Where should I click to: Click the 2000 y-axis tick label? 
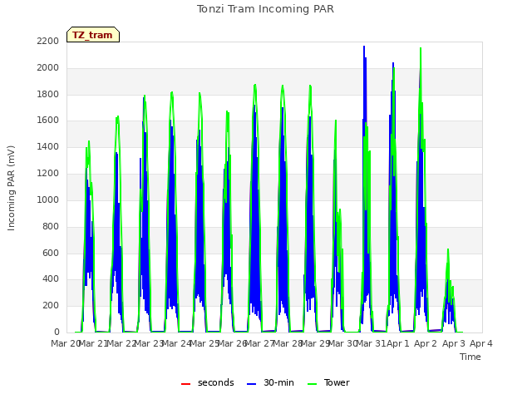(48, 67)
